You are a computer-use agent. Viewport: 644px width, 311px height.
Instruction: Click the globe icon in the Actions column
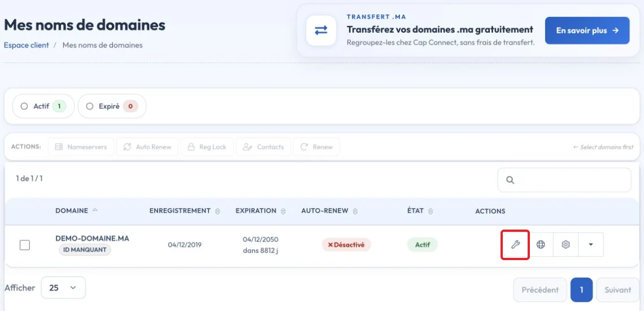541,244
